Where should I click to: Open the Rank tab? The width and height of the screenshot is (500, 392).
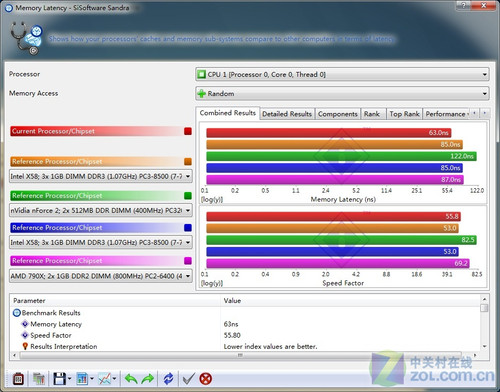[372, 114]
